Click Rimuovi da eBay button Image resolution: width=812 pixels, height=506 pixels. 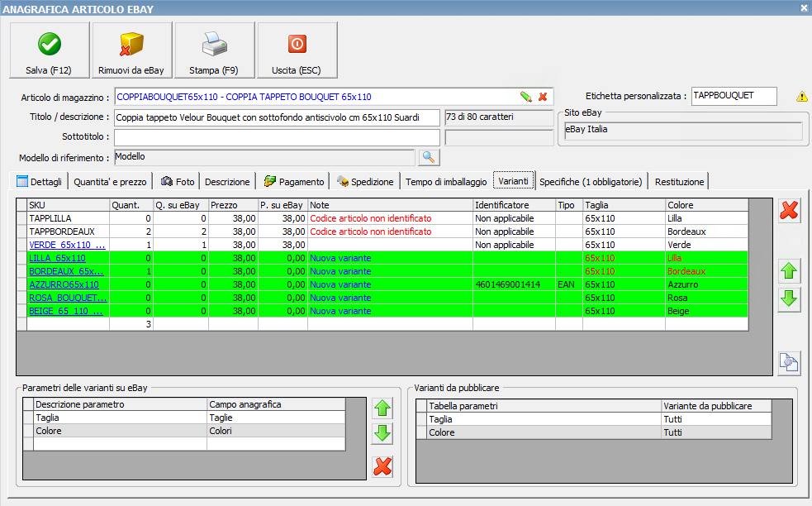132,50
